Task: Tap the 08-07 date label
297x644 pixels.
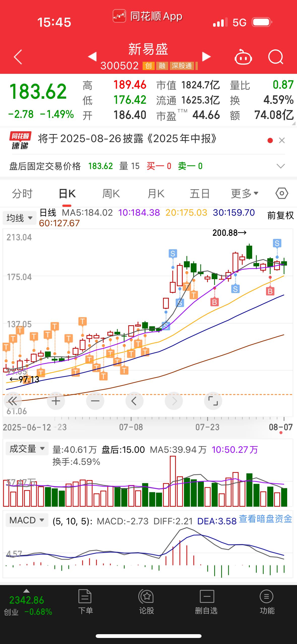Action: pos(281,427)
